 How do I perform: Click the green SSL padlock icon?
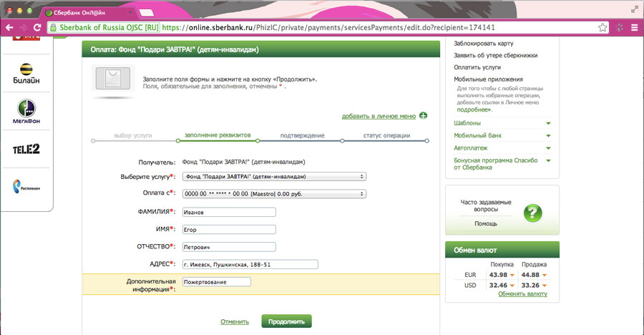tap(52, 27)
